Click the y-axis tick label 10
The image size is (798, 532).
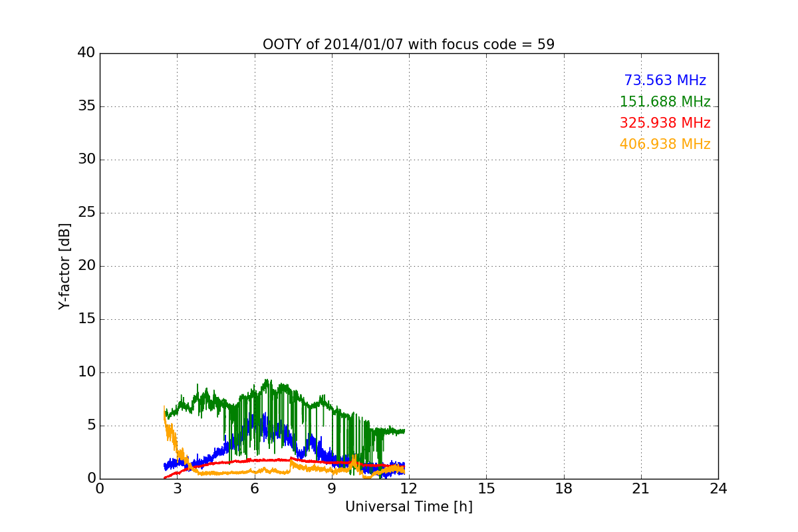click(86, 372)
